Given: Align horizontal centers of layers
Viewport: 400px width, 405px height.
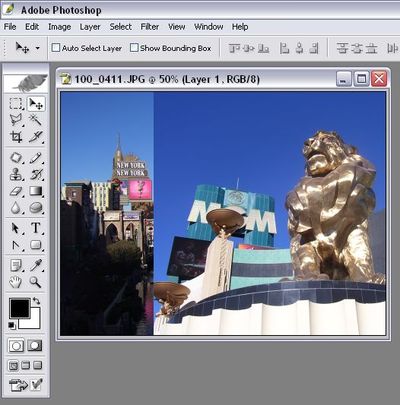Looking at the screenshot, I should 299,48.
